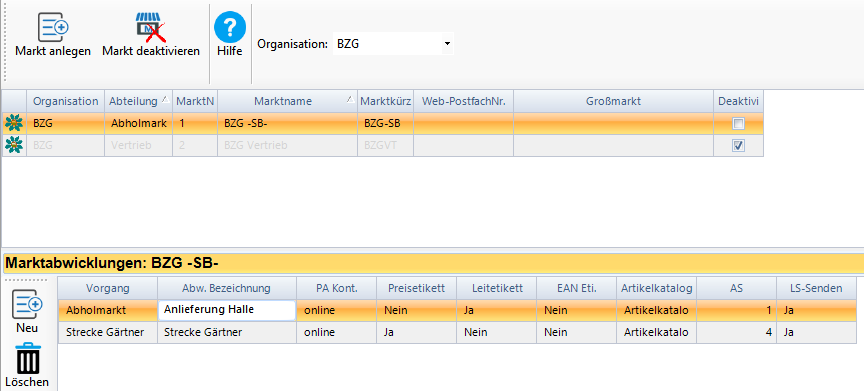This screenshot has width=864, height=391.
Task: Click the AS cell with value 4
Action: click(736, 333)
